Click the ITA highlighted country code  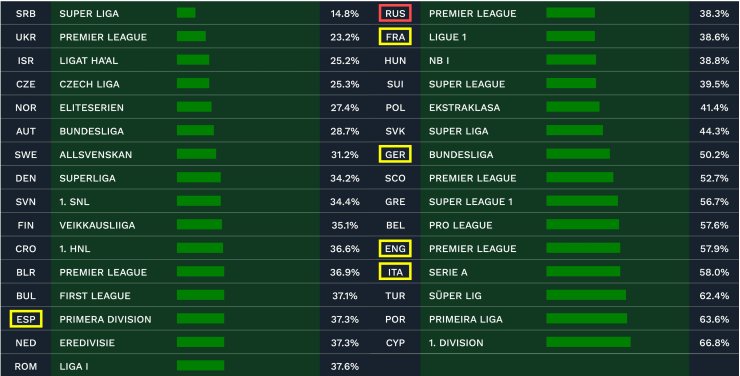[395, 272]
